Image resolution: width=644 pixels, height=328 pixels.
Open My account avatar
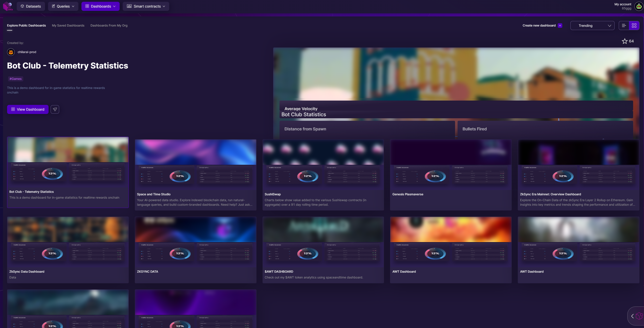[x=639, y=6]
